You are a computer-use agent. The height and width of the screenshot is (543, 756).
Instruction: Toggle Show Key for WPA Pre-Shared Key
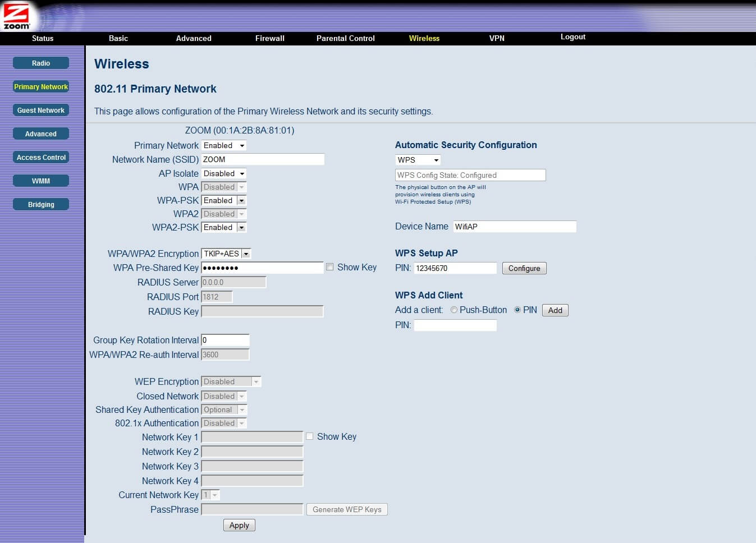(x=330, y=268)
